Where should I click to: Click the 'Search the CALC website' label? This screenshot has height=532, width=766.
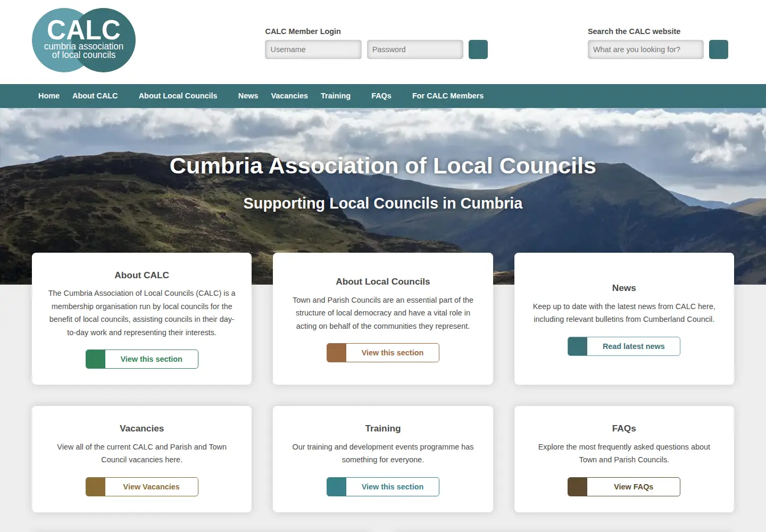[634, 31]
